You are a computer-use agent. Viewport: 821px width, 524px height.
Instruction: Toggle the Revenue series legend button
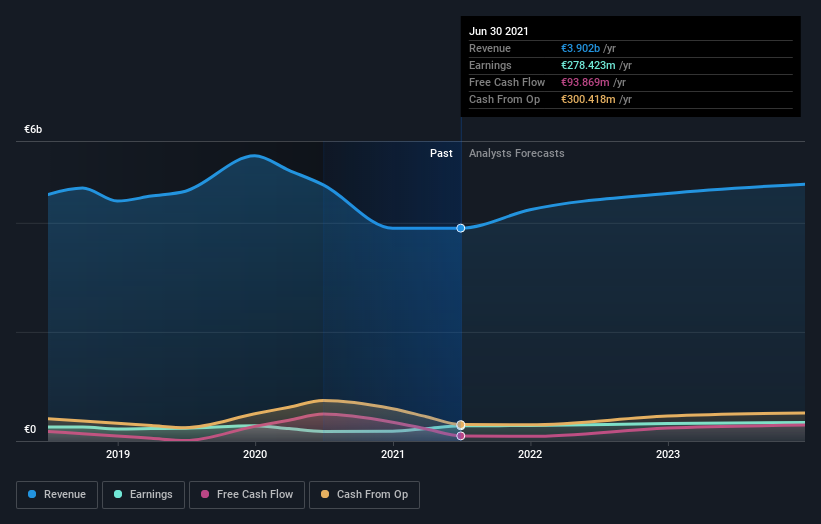[x=57, y=495]
